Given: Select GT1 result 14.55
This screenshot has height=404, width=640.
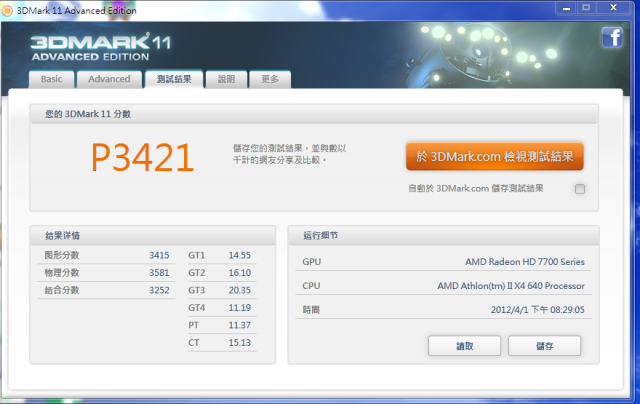Looking at the screenshot, I should click(x=240, y=255).
